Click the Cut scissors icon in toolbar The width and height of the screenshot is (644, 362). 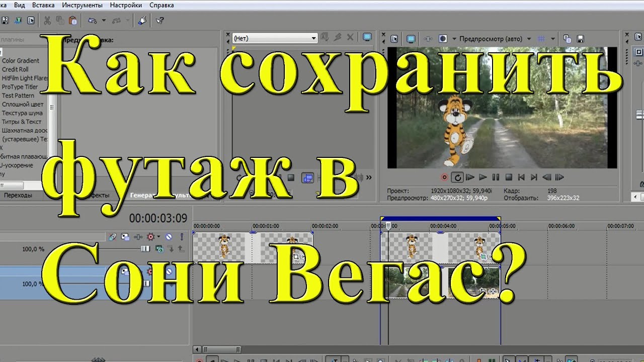click(x=47, y=21)
